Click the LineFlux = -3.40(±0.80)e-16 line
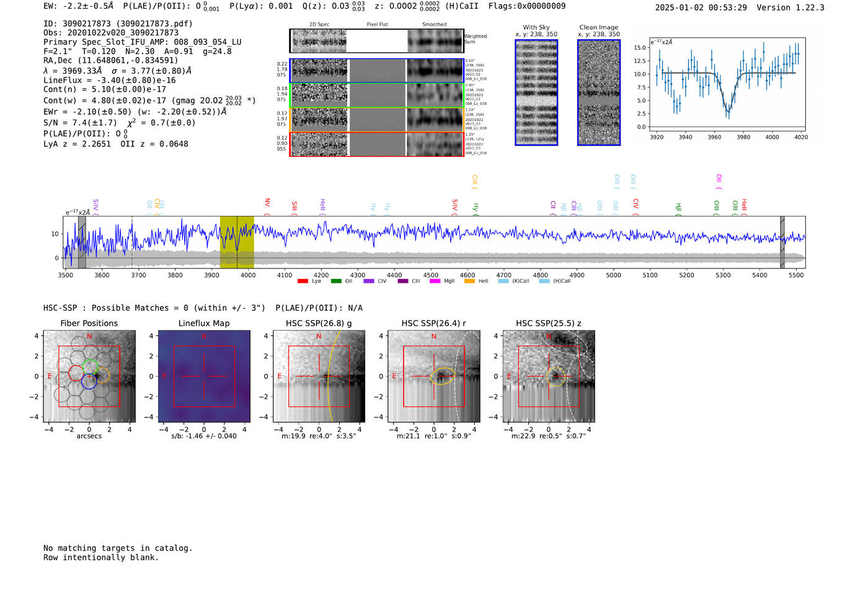Viewport: 868px width, 591px height. pyautogui.click(x=110, y=80)
